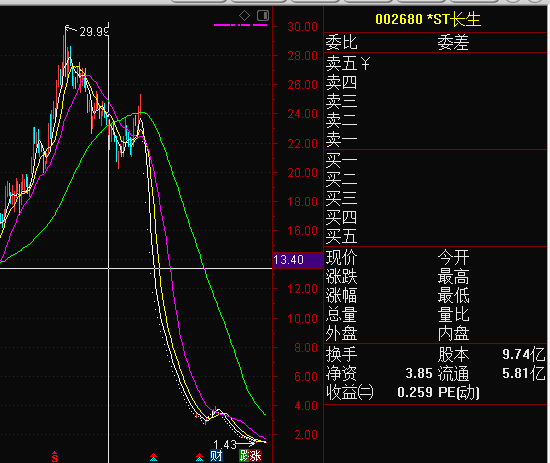Open the 财 financial info marker
This screenshot has width=550, height=463.
216,456
